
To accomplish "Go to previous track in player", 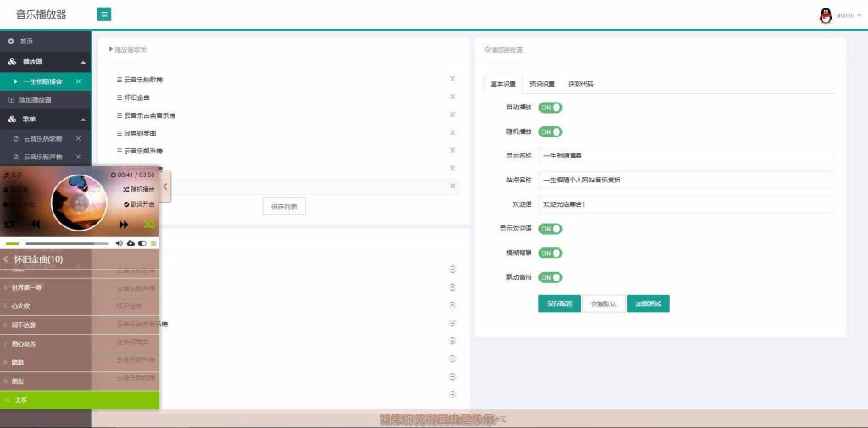I will [x=35, y=225].
